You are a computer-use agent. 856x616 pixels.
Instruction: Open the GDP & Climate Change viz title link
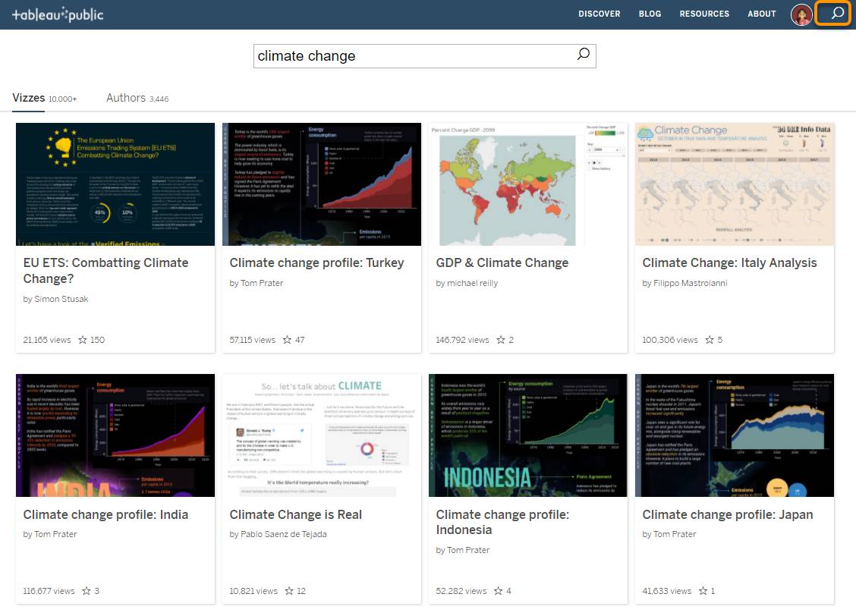click(x=503, y=262)
